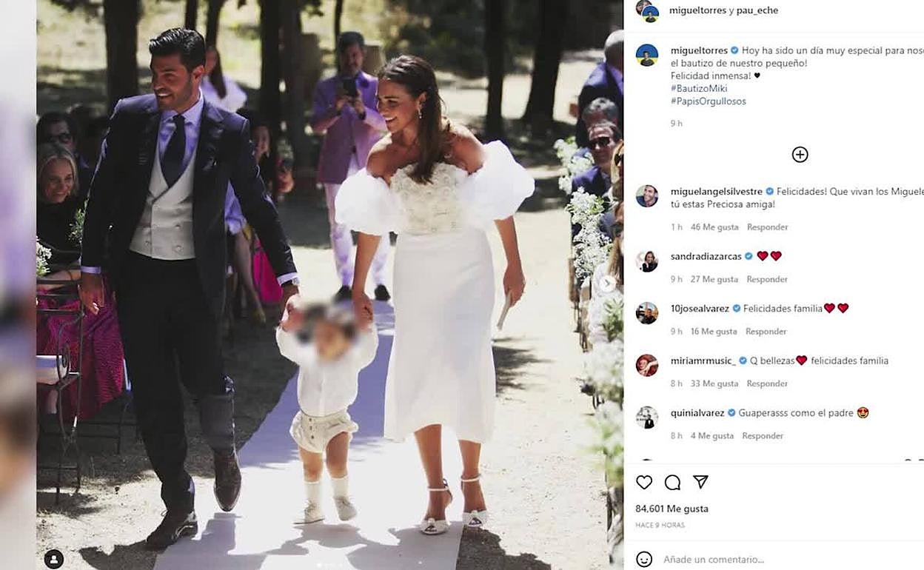The width and height of the screenshot is (924, 570).
Task: Open 10josealvarez's profile picture
Action: pos(647,313)
